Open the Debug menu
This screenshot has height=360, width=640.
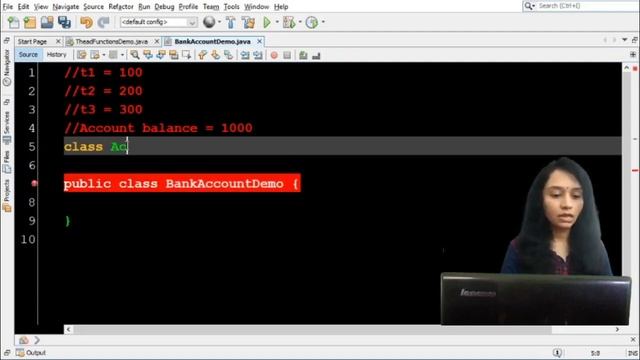click(164, 7)
